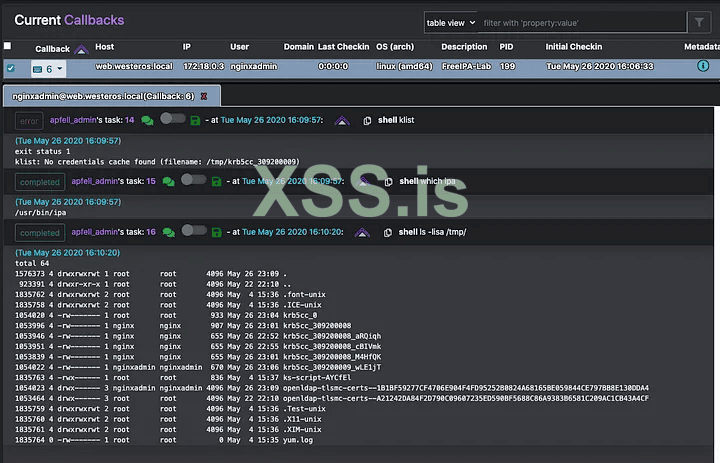
Task: Toggle the switch on task 14
Action: (x=173, y=120)
